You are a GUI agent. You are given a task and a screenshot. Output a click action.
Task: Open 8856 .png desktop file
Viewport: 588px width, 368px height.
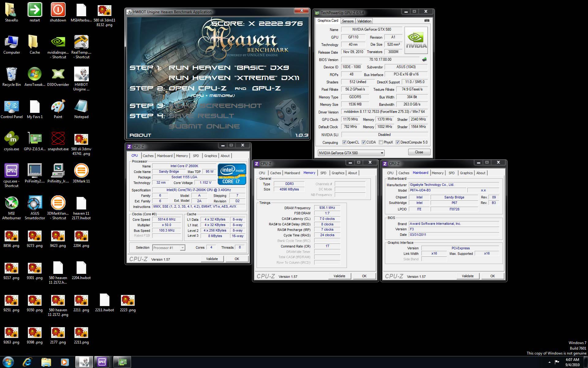11,235
